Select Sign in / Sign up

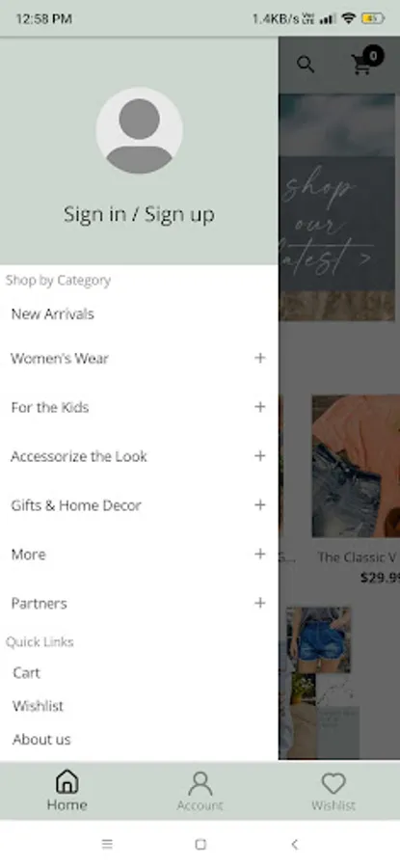[x=139, y=214]
